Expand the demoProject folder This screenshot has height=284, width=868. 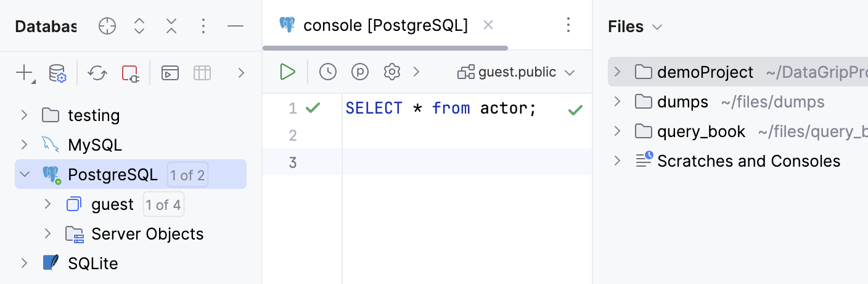click(x=617, y=72)
